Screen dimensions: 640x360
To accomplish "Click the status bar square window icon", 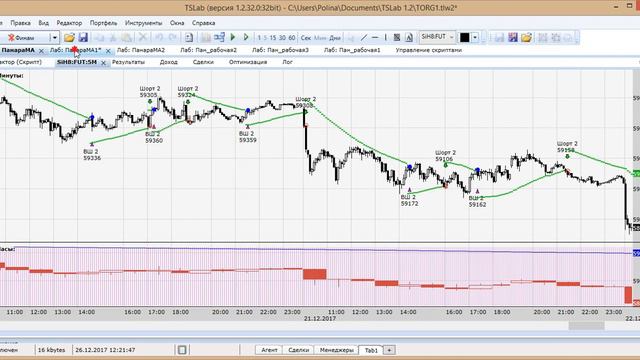I will (x=182, y=350).
